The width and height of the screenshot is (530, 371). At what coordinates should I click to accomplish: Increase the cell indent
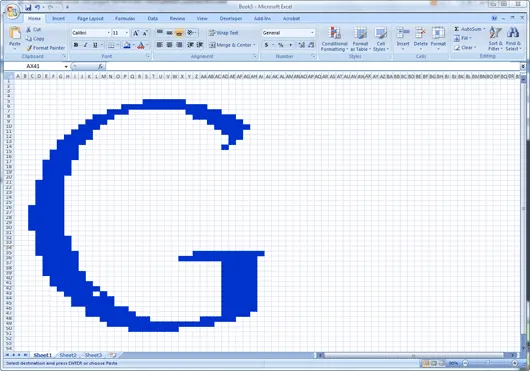point(200,45)
